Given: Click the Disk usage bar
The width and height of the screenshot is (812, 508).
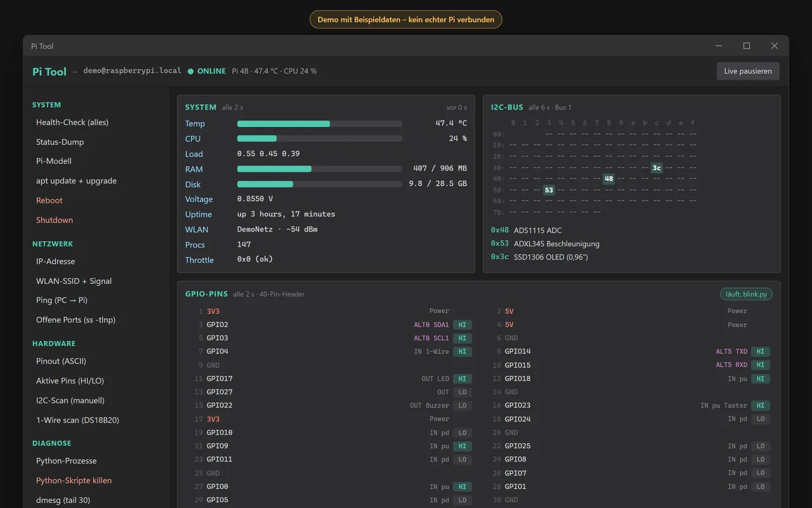Looking at the screenshot, I should tap(320, 184).
